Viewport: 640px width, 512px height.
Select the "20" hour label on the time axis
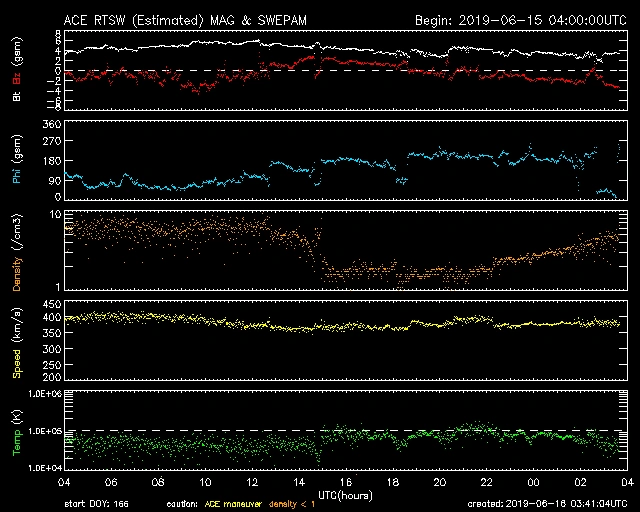point(440,482)
